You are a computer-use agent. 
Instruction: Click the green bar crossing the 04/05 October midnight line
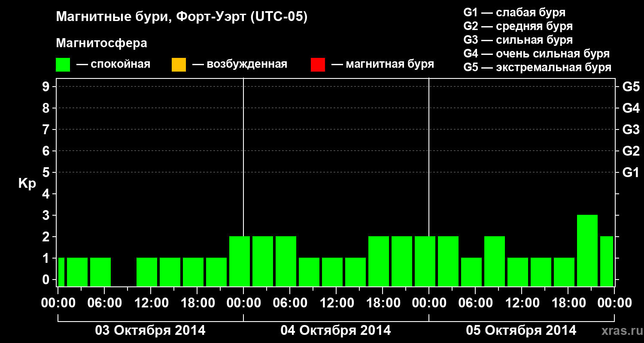click(x=425, y=261)
